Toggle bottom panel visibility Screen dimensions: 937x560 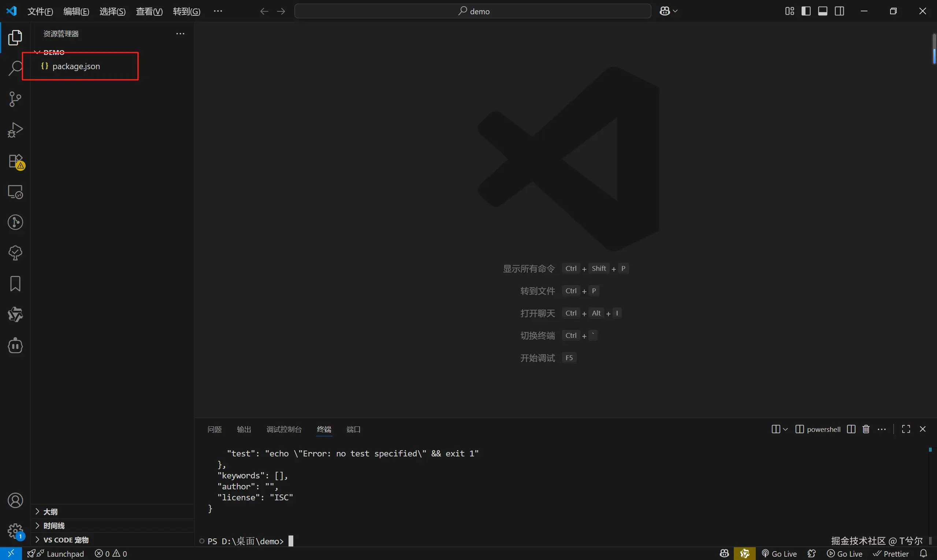(823, 11)
